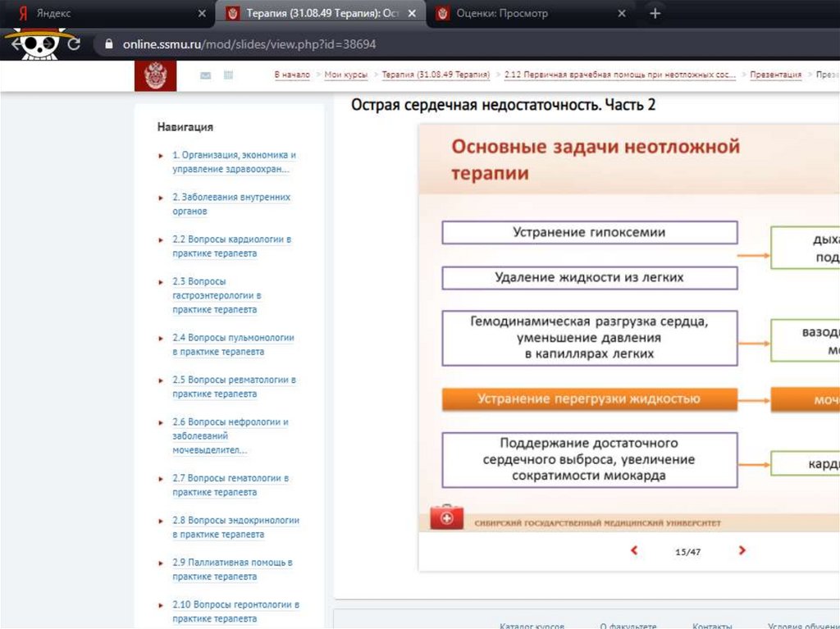Select the Терапия (31.08.49 Терапия) tab
This screenshot has width=840, height=629.
click(x=320, y=13)
